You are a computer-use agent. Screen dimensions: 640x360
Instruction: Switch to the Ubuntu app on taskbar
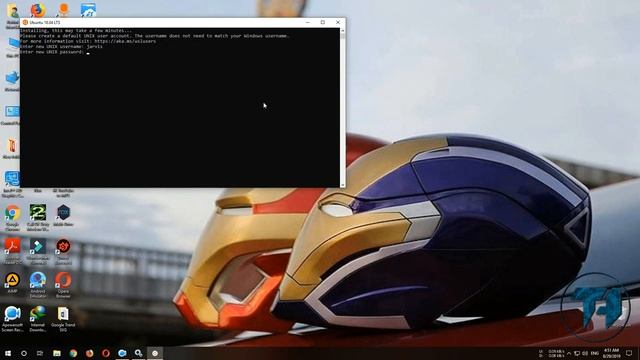point(155,353)
